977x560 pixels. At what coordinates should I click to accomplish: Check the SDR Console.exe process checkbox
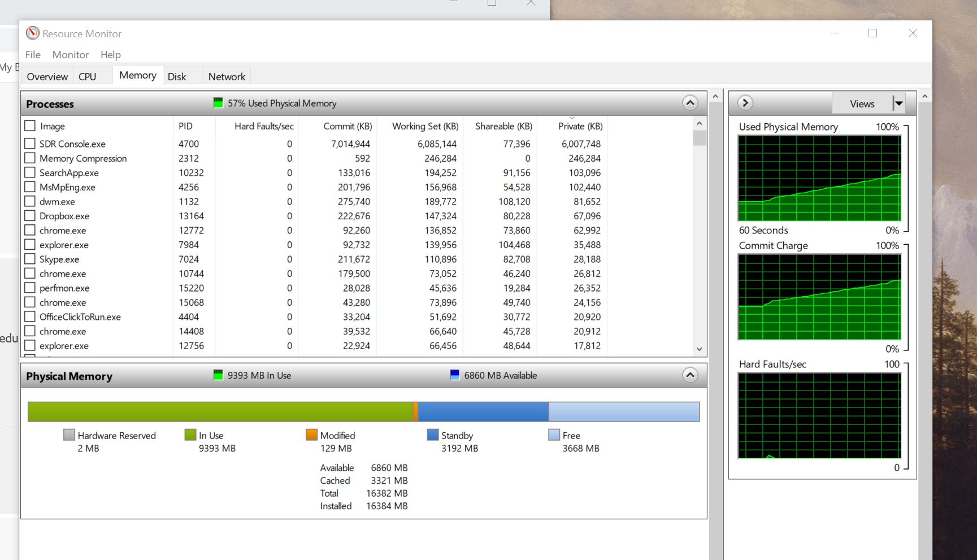[x=30, y=144]
